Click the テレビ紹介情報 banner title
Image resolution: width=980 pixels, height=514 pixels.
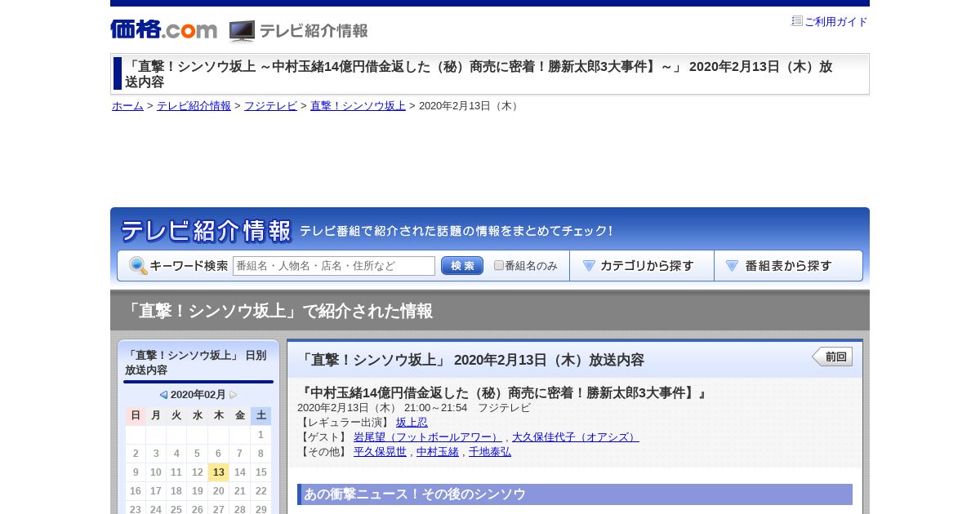(x=206, y=231)
